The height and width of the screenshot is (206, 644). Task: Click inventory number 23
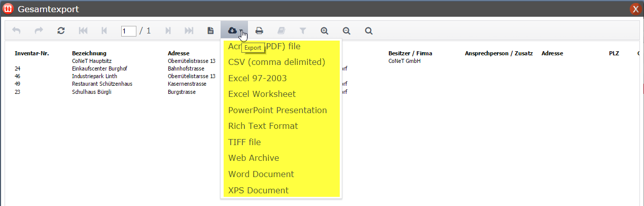tap(18, 92)
